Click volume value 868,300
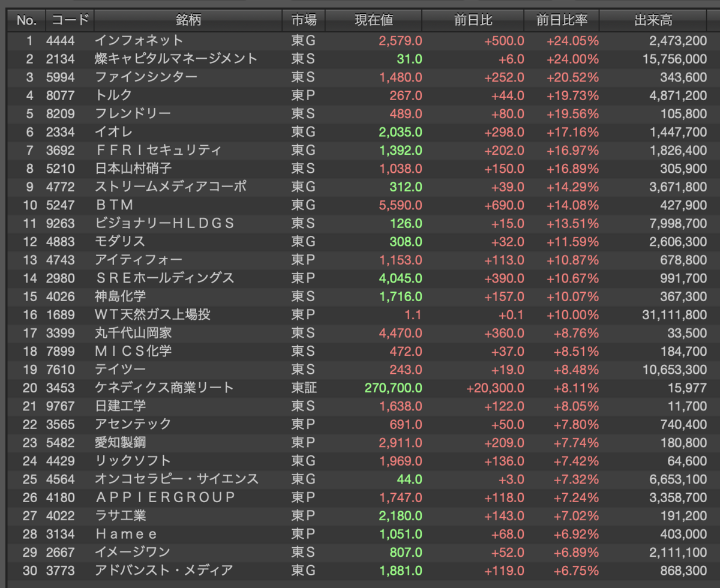Viewport: 720px width, 588px height. (684, 571)
